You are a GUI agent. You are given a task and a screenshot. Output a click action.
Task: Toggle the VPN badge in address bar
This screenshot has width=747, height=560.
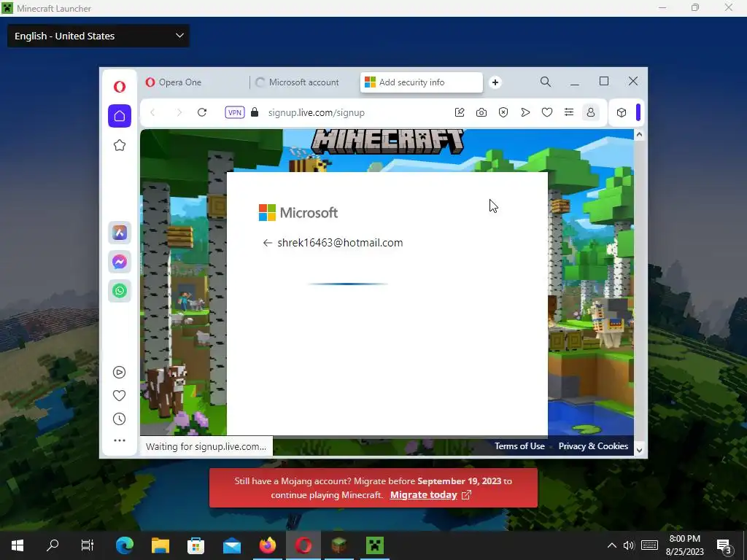[235, 112]
